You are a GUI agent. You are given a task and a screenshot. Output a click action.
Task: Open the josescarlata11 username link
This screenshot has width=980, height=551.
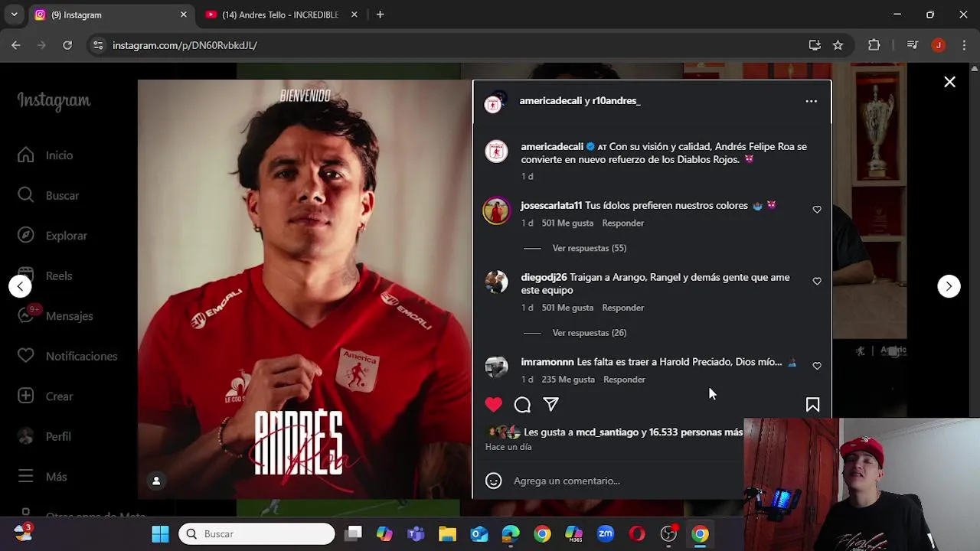click(x=551, y=205)
